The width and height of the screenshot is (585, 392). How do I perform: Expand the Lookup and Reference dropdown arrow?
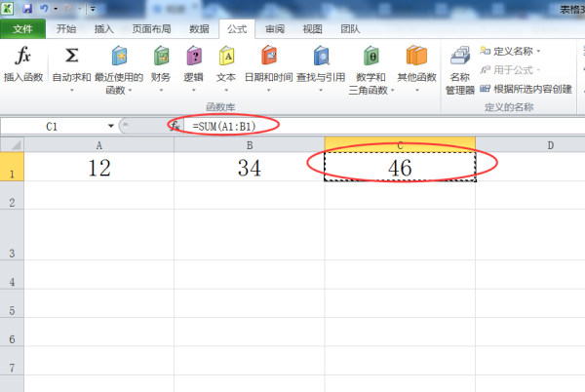[x=321, y=91]
